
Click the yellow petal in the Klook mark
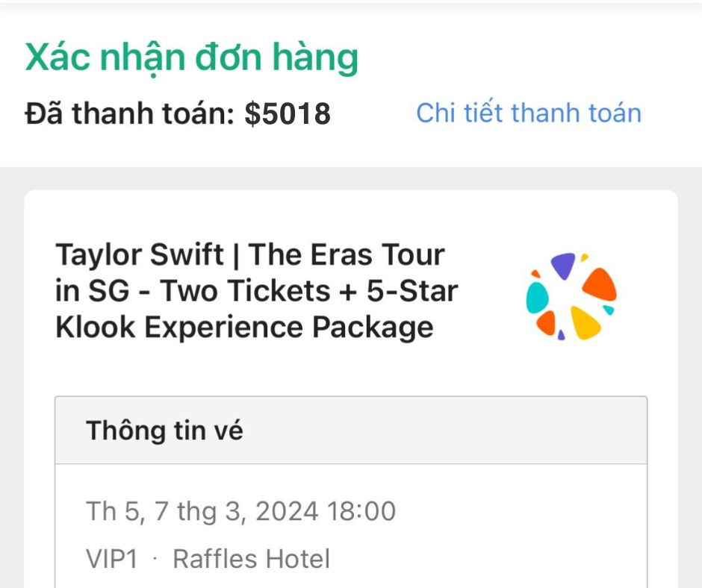(585, 324)
